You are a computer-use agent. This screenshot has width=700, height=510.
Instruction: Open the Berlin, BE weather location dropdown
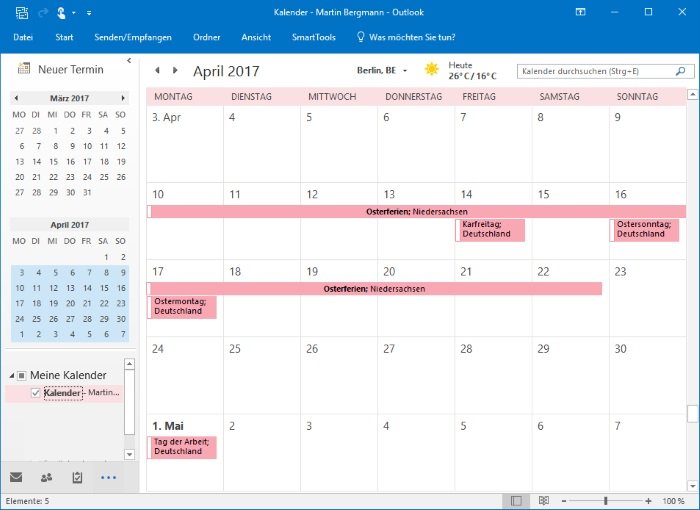[404, 71]
